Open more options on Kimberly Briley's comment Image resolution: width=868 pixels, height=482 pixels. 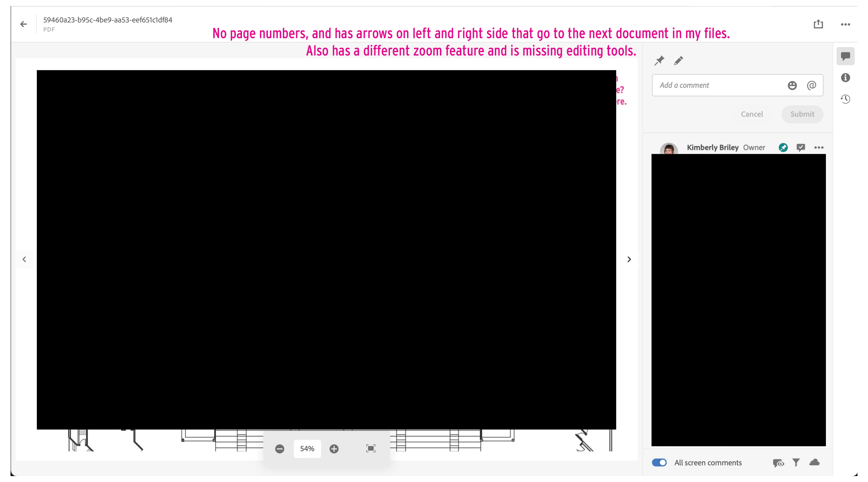point(819,147)
